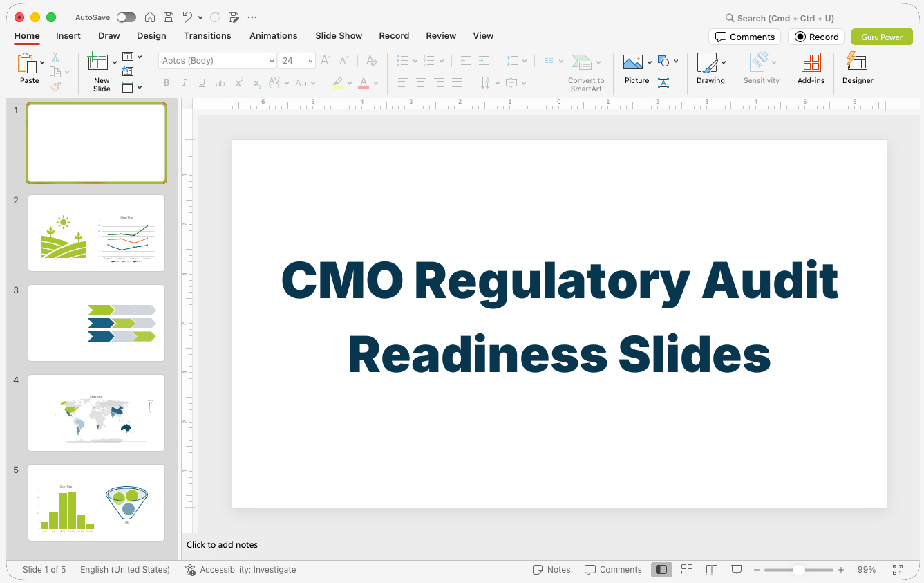Viewport: 924px width, 583px height.
Task: Click the save-with-pen icon in the title bar
Action: point(234,17)
